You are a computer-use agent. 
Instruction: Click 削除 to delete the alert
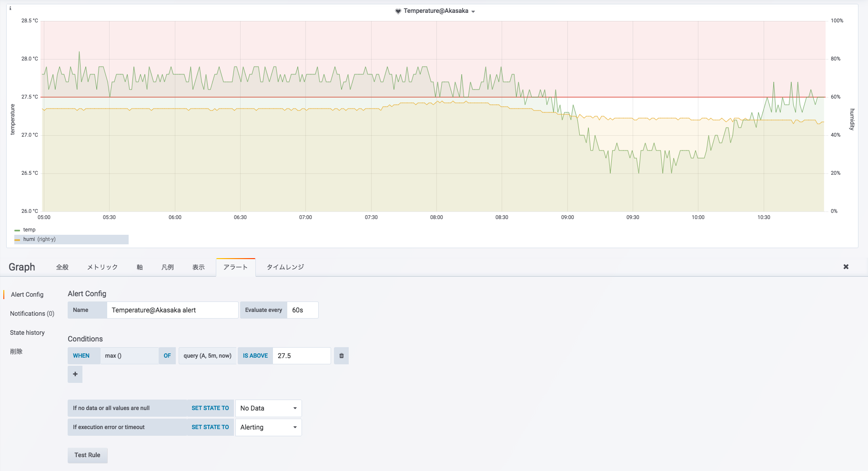point(16,351)
